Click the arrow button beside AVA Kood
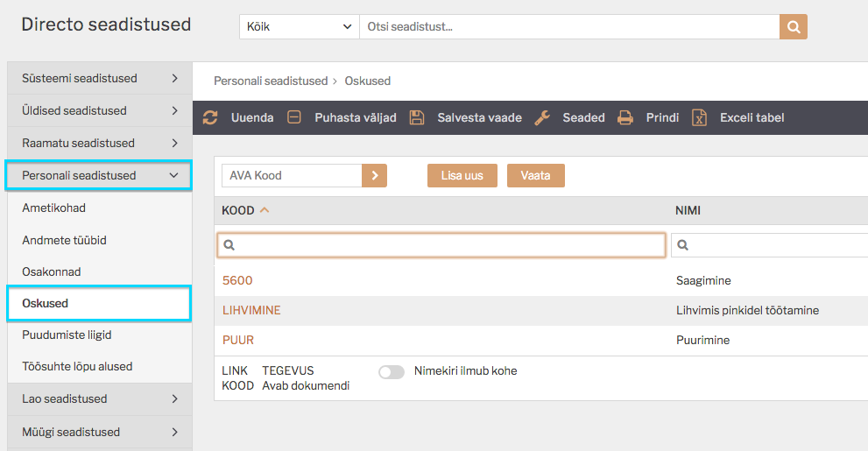Screen dimensions: 868x451 tap(374, 175)
